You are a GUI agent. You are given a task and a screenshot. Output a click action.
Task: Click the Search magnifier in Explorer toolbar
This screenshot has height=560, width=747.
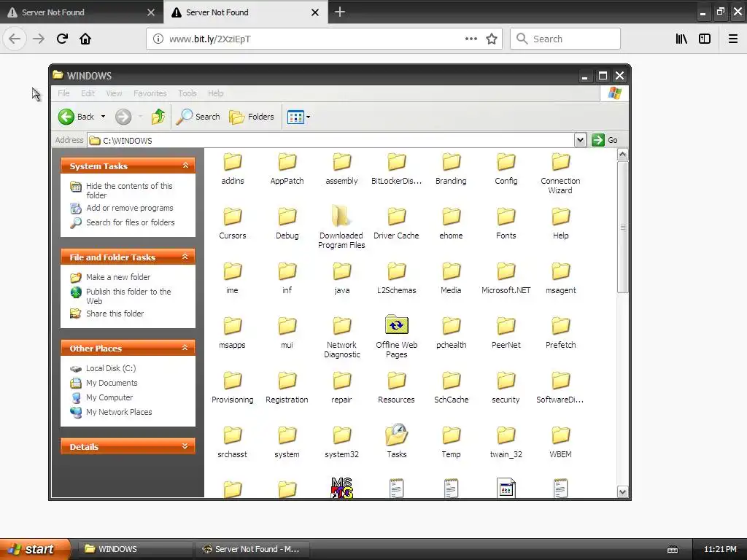point(184,117)
